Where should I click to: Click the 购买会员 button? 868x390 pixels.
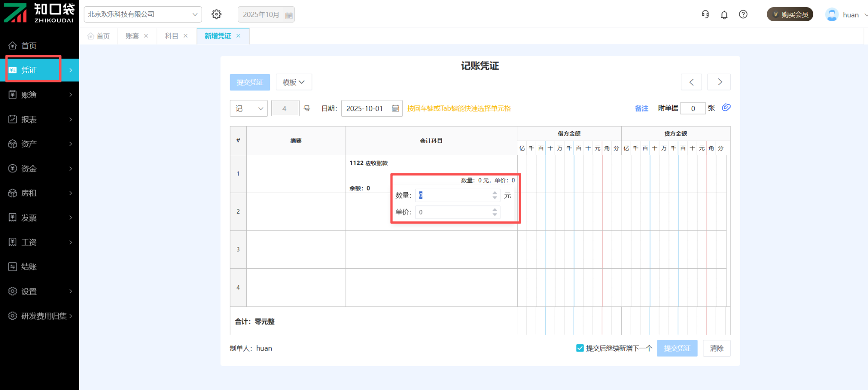coord(790,14)
